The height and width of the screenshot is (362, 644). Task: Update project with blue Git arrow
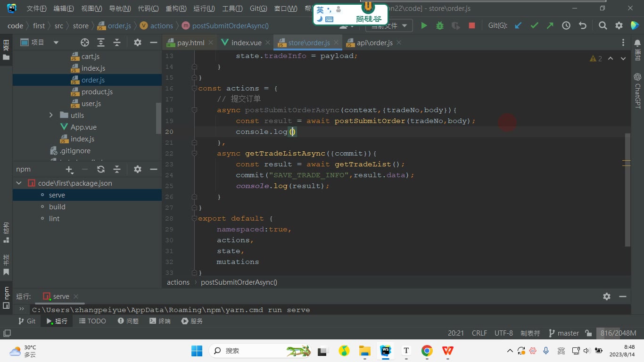coord(518,25)
